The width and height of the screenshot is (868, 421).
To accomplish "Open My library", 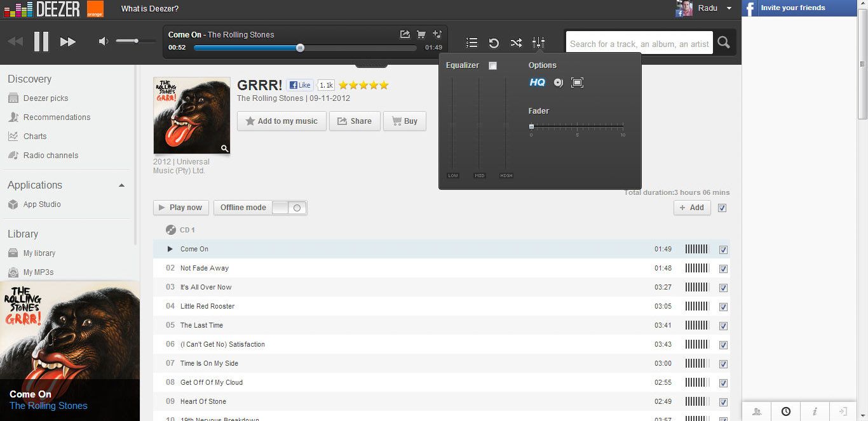I will [39, 253].
